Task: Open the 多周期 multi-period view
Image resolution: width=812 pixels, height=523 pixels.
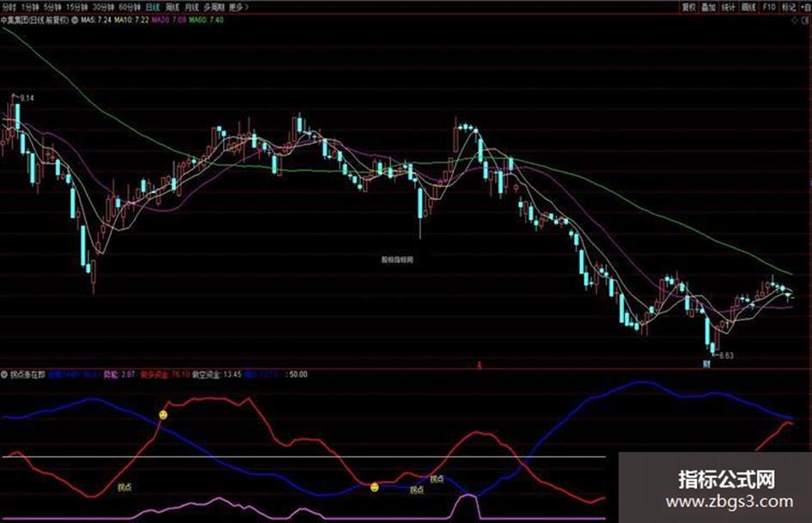Action: (x=214, y=7)
